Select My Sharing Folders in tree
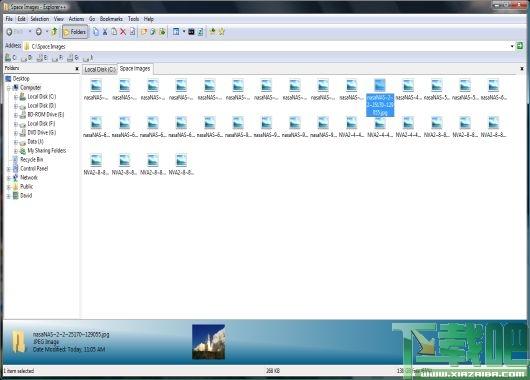 click(x=47, y=150)
